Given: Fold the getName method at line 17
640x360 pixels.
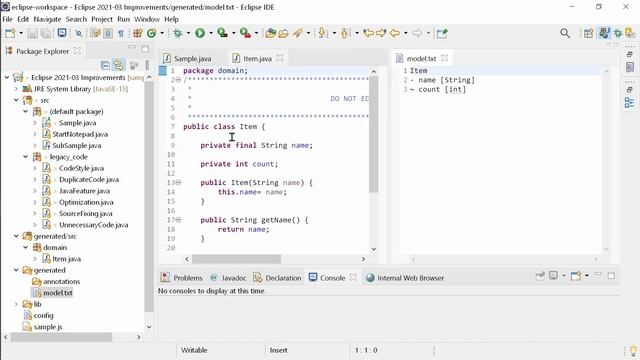Looking at the screenshot, I should [x=179, y=220].
